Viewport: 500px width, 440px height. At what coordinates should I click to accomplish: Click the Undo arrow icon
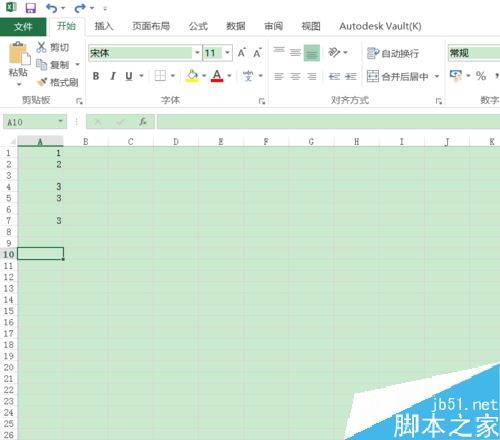pos(51,8)
